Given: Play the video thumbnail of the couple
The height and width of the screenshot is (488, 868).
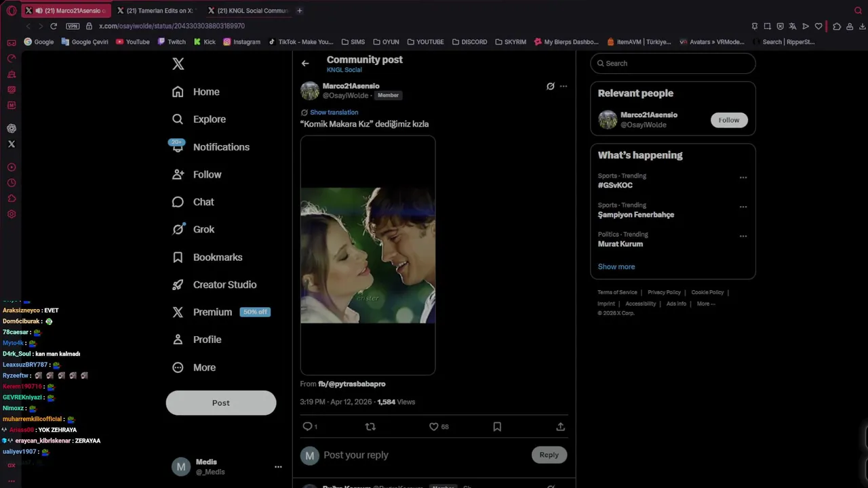Looking at the screenshot, I should tap(368, 256).
